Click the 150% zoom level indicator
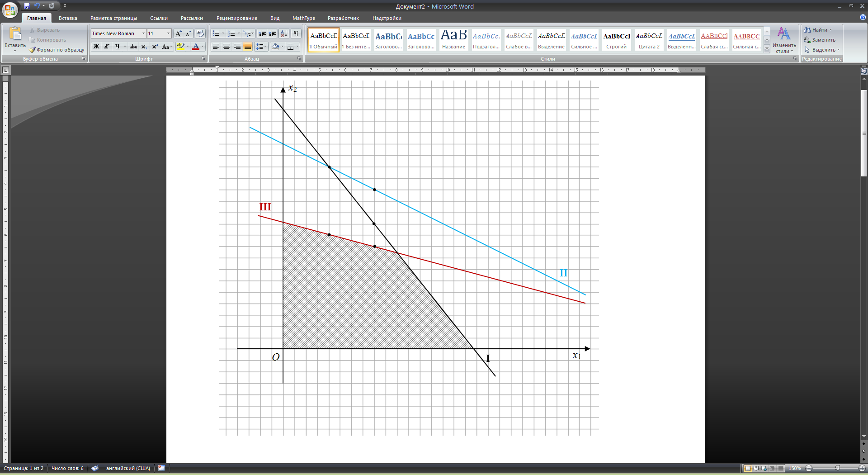Screen dimensions: 868x475 point(795,468)
